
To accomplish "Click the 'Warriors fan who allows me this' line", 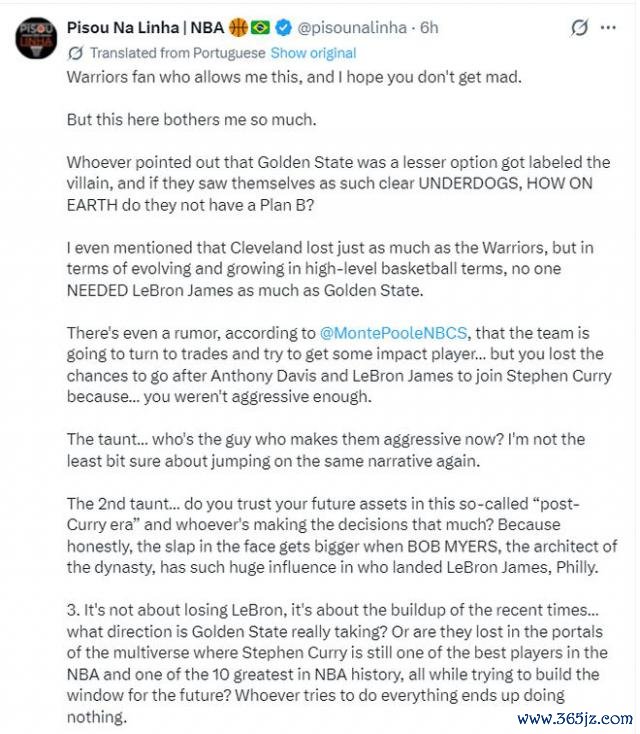I will point(294,77).
